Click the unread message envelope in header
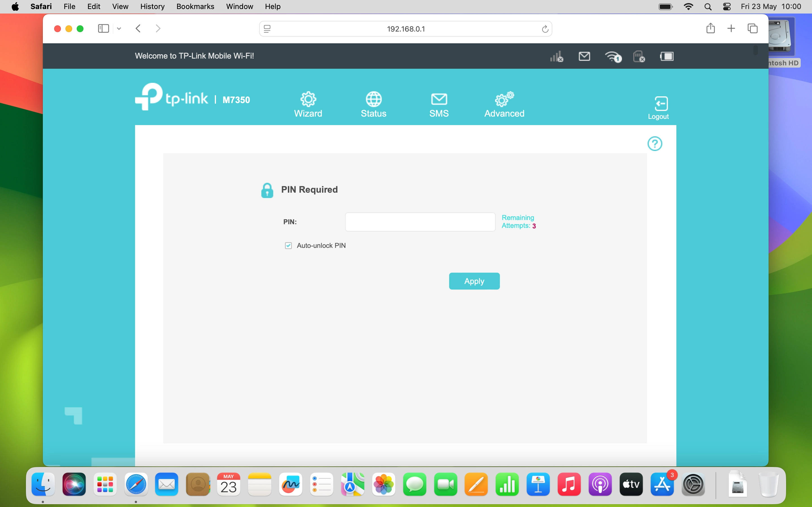Image resolution: width=812 pixels, height=507 pixels. (584, 56)
